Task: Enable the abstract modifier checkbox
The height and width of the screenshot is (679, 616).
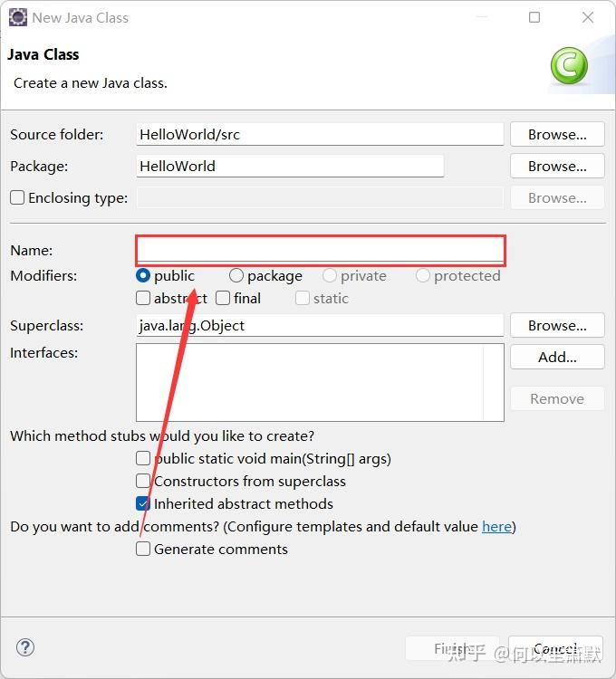Action: (143, 298)
